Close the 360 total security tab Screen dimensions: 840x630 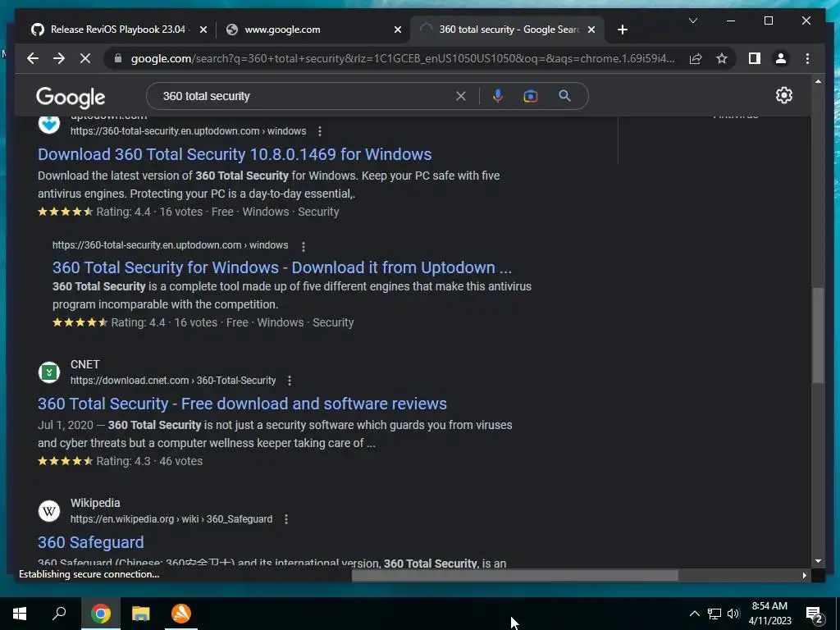pos(591,30)
